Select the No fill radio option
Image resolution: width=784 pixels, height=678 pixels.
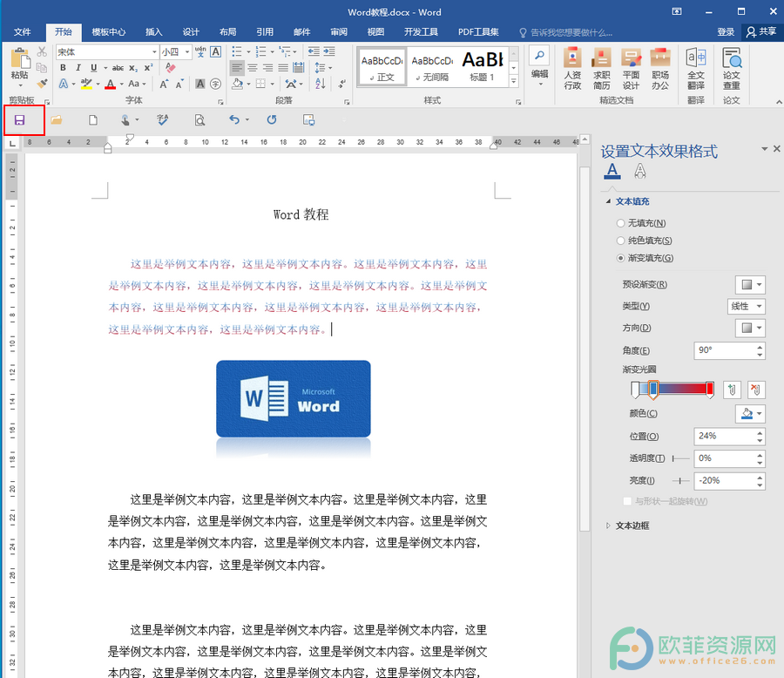click(620, 223)
